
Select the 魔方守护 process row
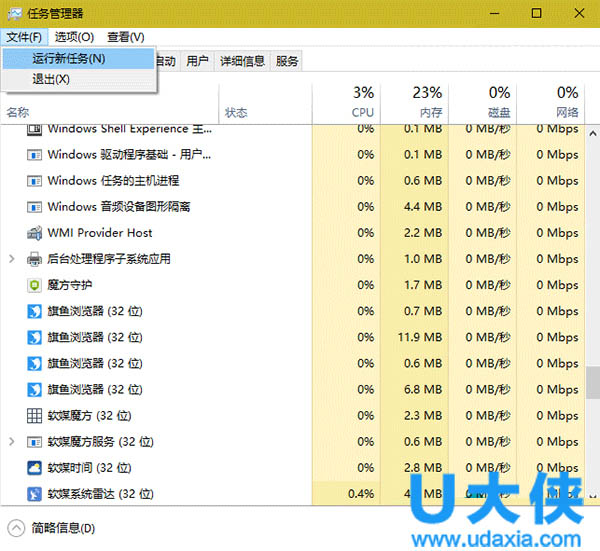coord(292,285)
